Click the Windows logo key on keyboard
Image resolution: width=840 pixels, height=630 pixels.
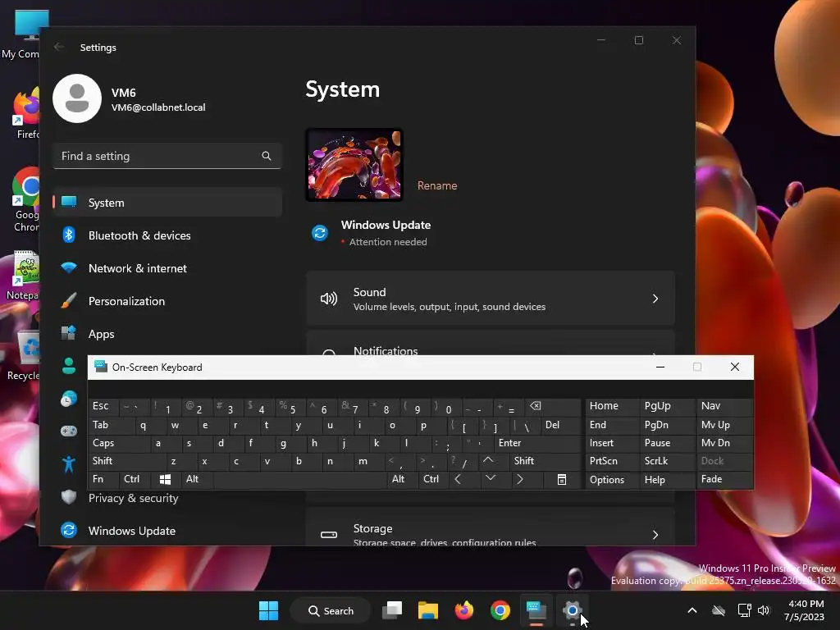[165, 479]
